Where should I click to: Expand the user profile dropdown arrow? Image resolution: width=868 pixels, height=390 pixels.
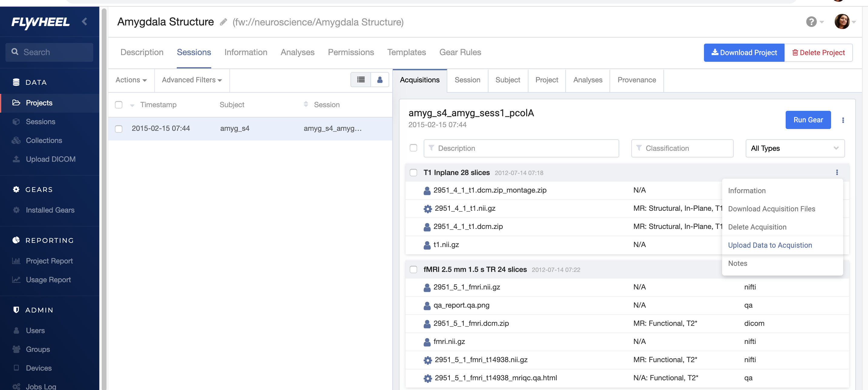[853, 22]
